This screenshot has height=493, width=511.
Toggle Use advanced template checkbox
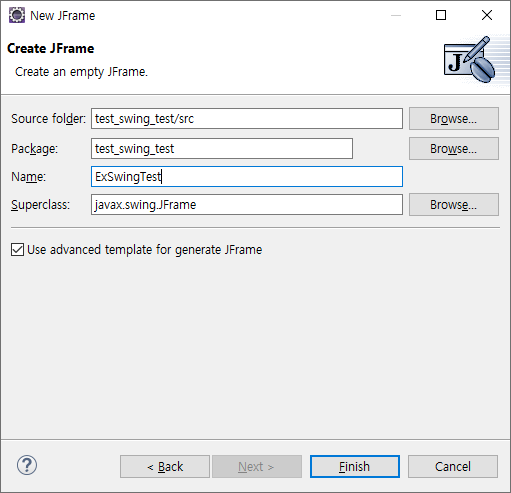pos(17,250)
